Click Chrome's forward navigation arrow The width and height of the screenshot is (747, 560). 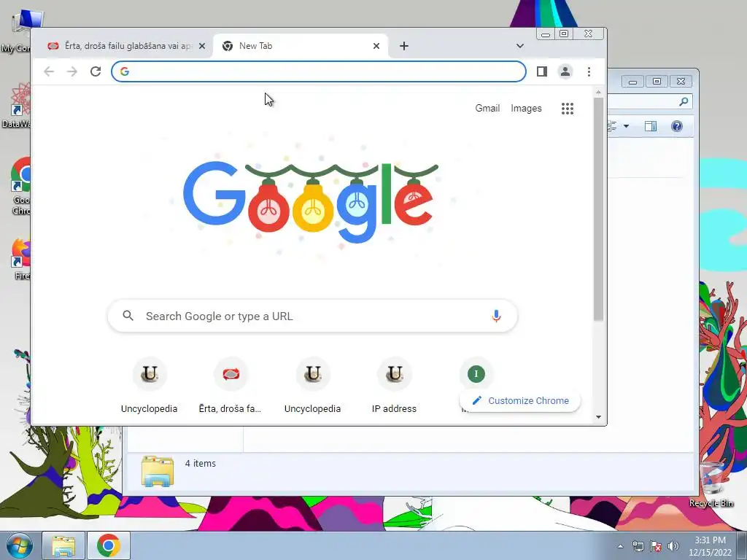coord(72,71)
